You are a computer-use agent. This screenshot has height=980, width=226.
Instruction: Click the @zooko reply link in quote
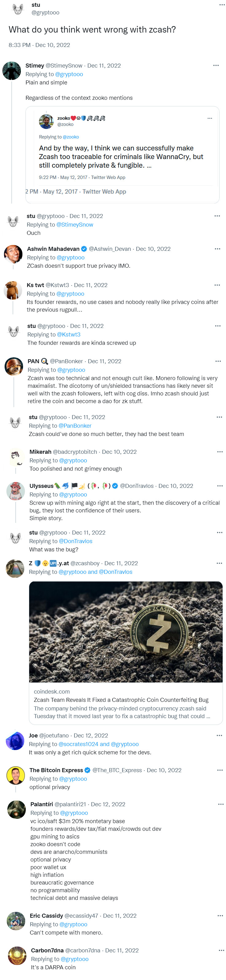pos(71,137)
